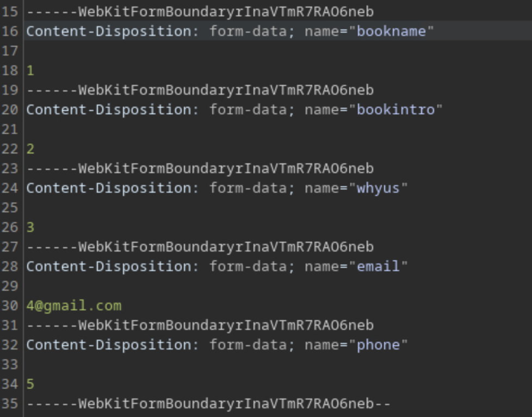Click the value "1" on line 18
This screenshot has width=532, height=417.
[30, 70]
